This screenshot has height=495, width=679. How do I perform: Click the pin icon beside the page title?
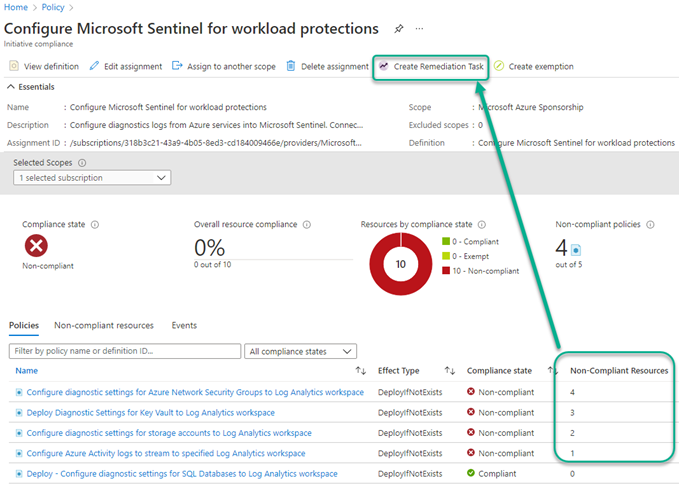coord(399,29)
